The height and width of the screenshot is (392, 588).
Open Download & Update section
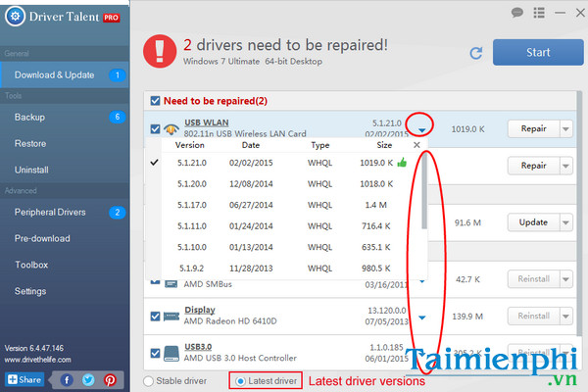(x=65, y=75)
